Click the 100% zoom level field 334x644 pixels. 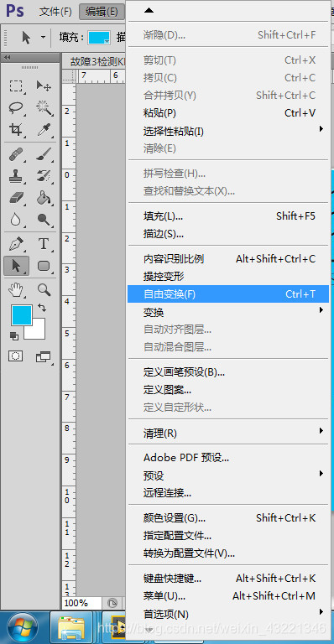pos(81,603)
